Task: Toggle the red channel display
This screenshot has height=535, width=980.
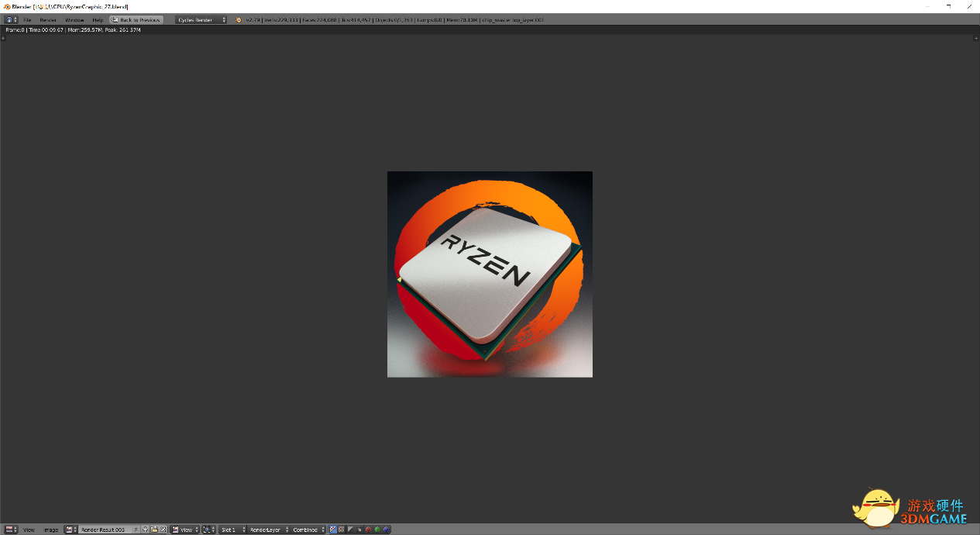Action: (x=368, y=530)
